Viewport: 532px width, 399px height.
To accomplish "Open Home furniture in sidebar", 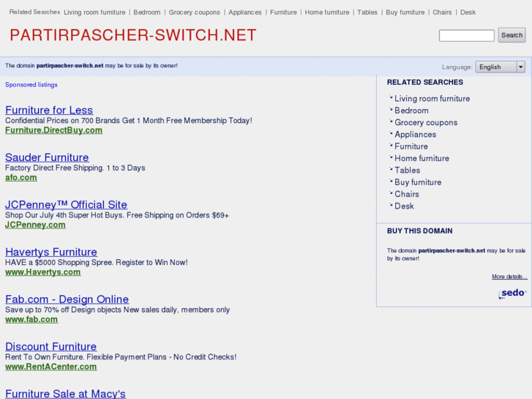I will (422, 158).
